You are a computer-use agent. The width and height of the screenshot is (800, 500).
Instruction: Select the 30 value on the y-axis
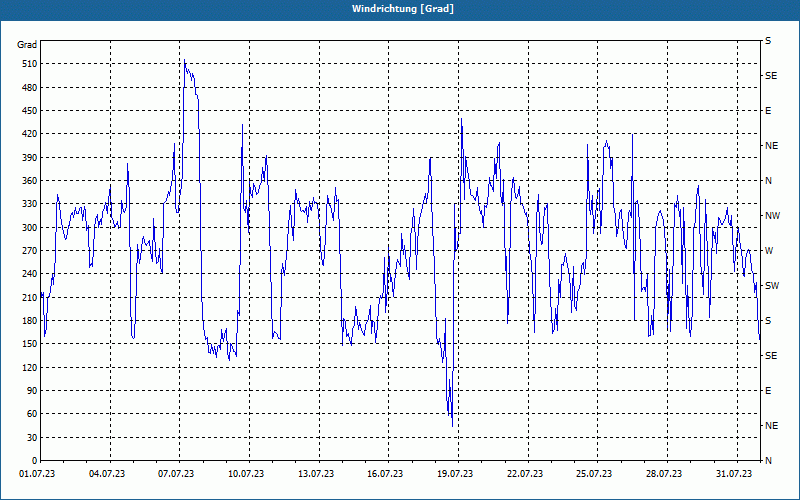pyautogui.click(x=32, y=438)
